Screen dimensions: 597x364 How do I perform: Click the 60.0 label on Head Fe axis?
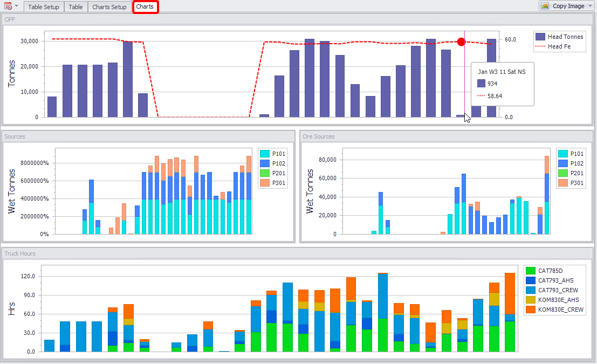[510, 39]
